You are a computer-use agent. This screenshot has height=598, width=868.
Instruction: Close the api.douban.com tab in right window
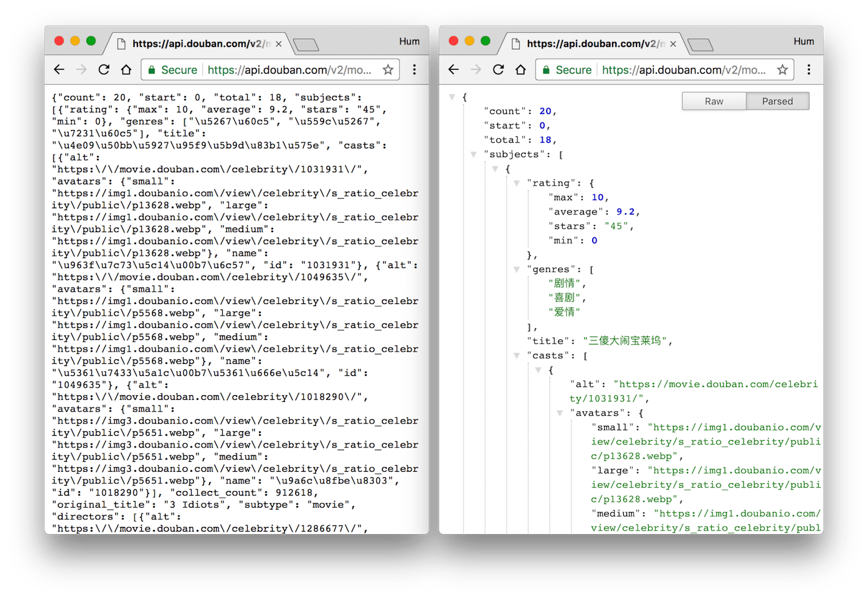click(x=673, y=44)
